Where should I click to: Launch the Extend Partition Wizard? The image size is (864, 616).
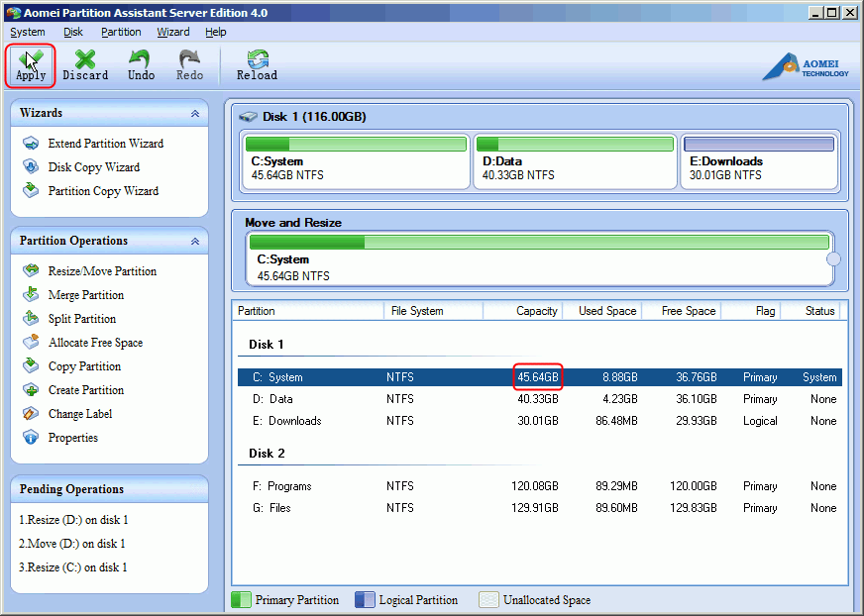[105, 144]
